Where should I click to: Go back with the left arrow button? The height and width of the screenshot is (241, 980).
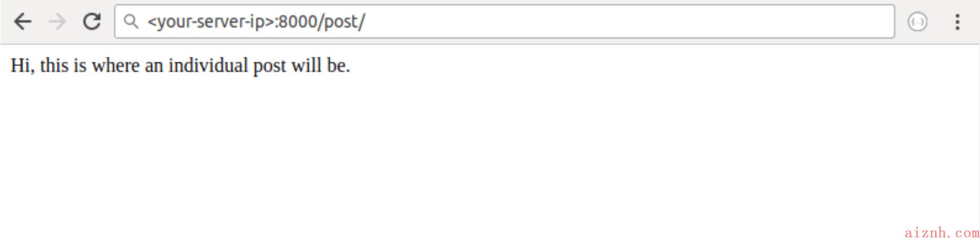[23, 21]
